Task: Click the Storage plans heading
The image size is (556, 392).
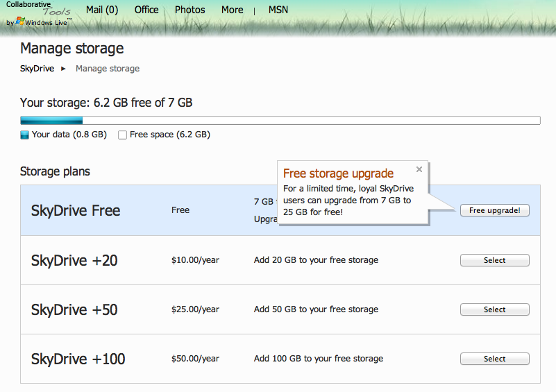Action: 55,171
